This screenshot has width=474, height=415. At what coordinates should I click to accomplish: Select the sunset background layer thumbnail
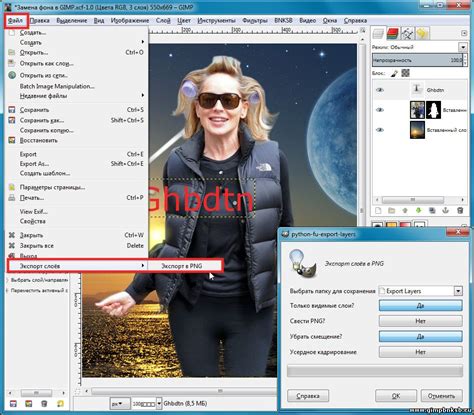coord(417,130)
